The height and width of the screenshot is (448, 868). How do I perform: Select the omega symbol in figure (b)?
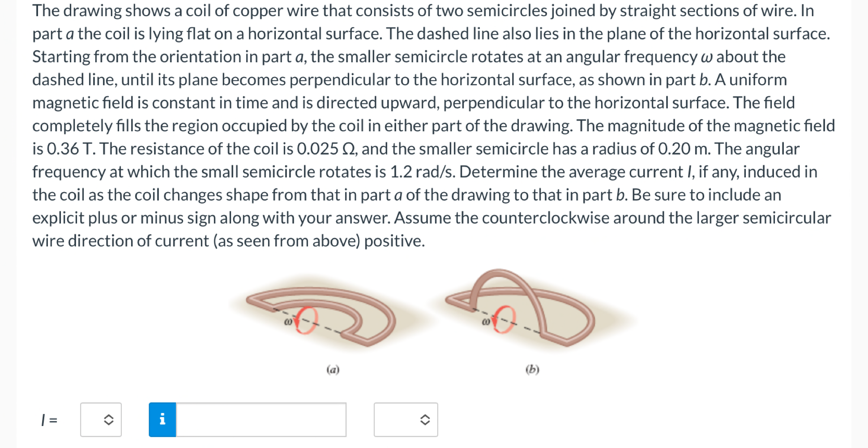485,321
